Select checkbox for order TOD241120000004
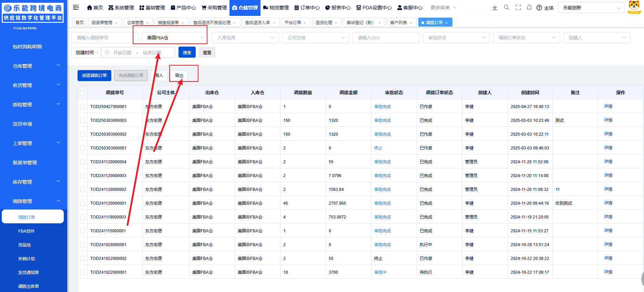 [83, 162]
